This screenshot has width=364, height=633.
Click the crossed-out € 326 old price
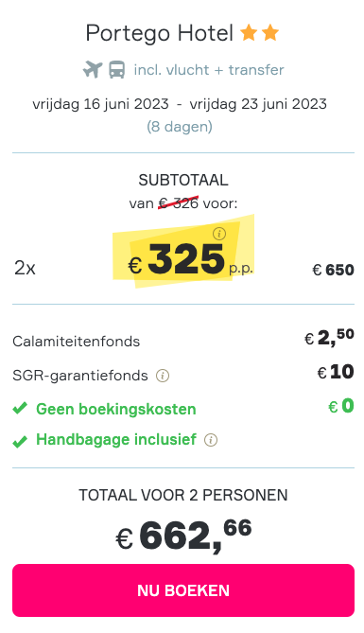tap(179, 203)
